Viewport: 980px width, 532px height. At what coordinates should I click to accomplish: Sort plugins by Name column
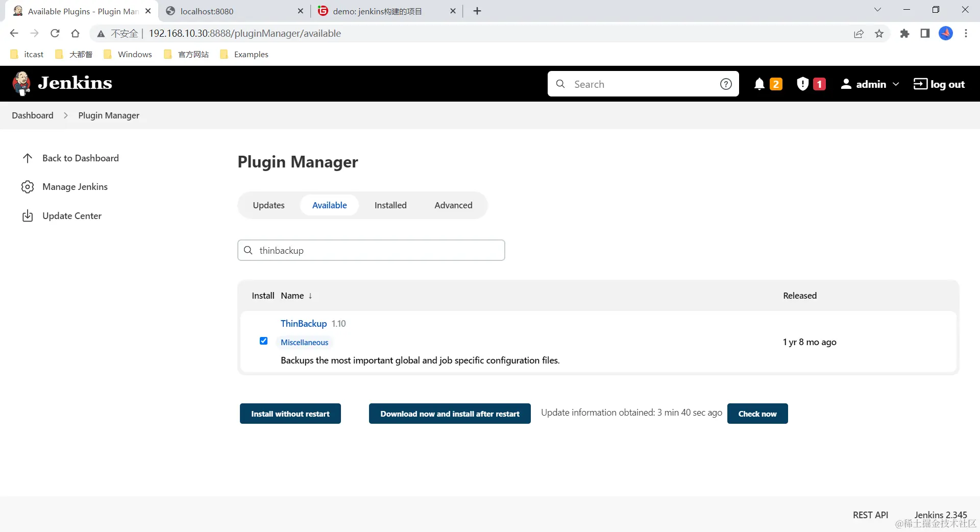click(x=296, y=296)
